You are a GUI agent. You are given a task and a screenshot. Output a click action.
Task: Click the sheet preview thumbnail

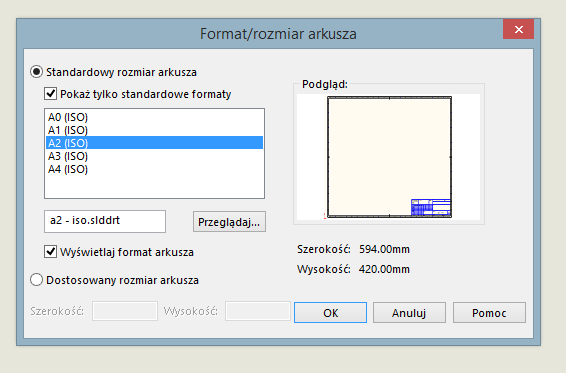(389, 157)
